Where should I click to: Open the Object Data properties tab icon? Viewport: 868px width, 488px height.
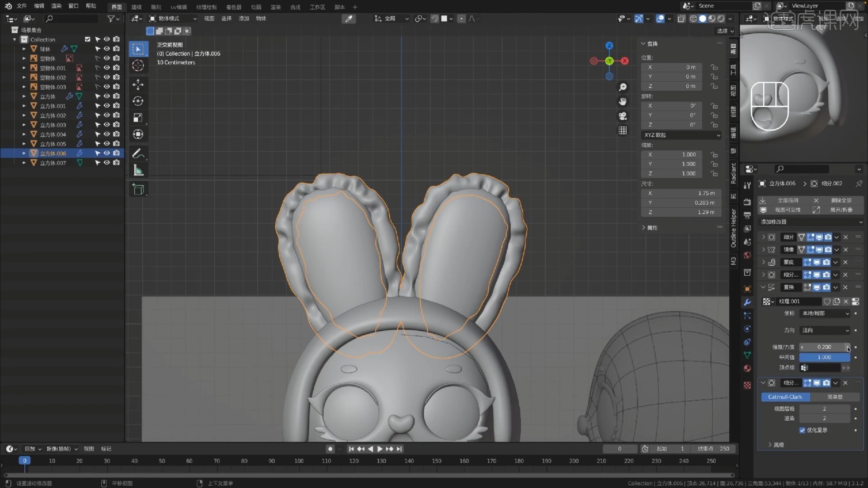[x=747, y=355]
